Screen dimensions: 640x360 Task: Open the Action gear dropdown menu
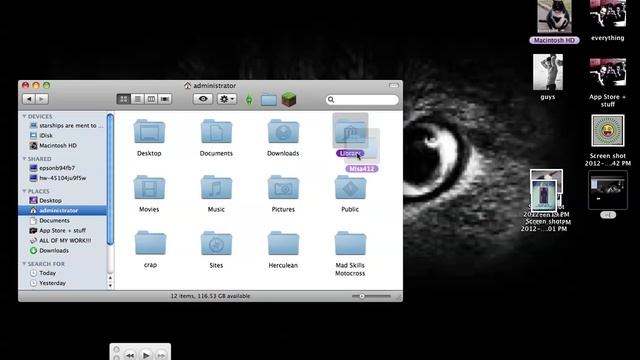coord(227,99)
